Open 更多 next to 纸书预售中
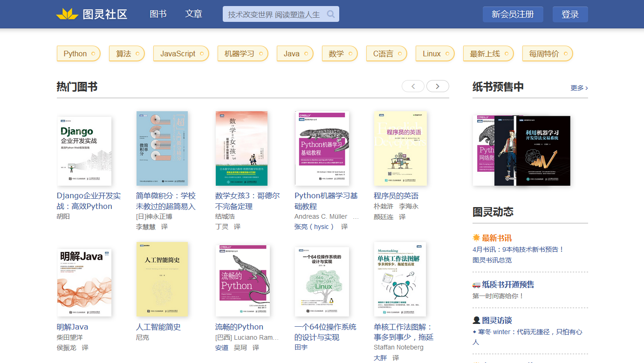 point(578,87)
